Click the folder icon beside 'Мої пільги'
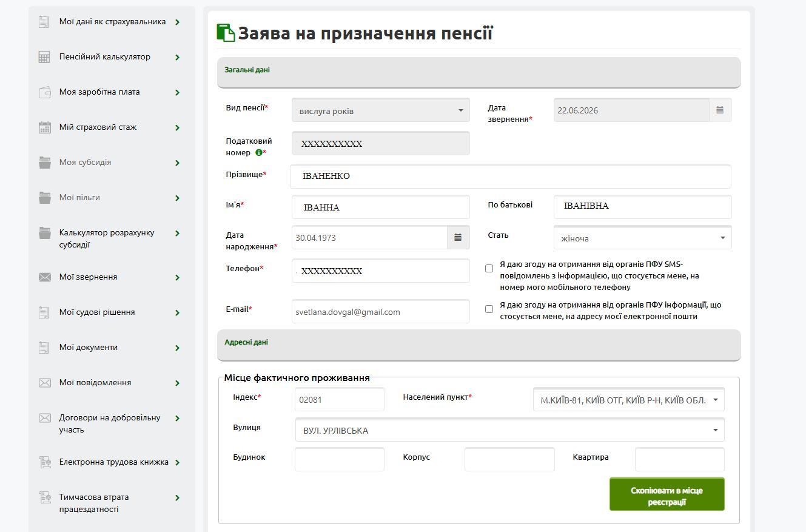The width and height of the screenshot is (806, 532). tap(44, 198)
